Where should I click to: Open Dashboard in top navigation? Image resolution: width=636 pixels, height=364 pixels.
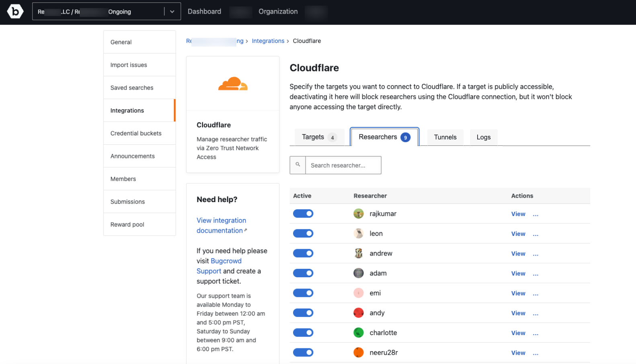tap(204, 12)
